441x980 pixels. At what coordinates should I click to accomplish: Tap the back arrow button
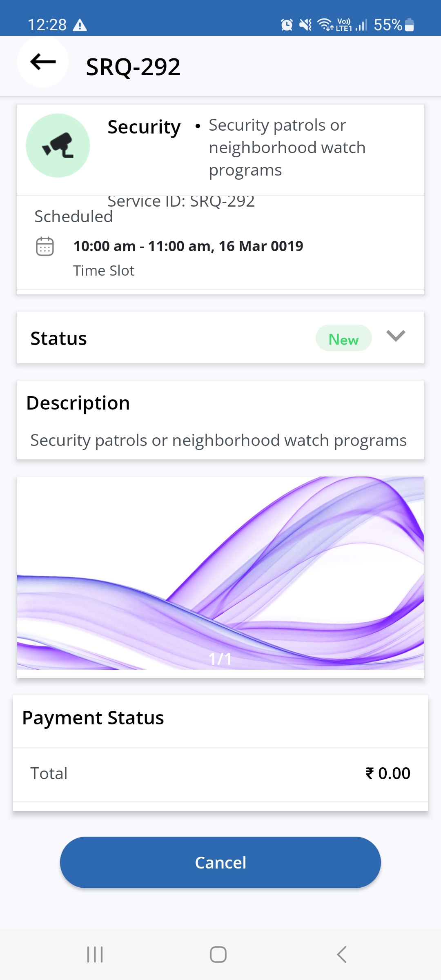[43, 62]
